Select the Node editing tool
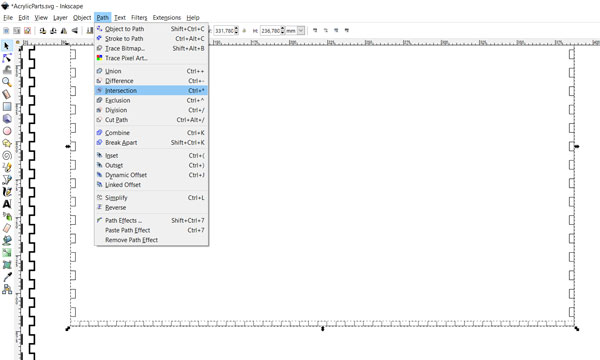Screen dimensions: 600x360 click(7, 58)
